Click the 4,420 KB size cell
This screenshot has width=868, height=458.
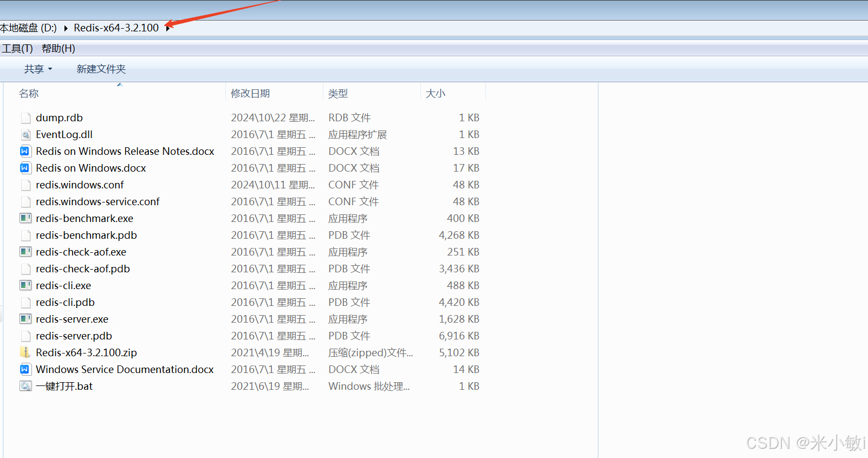click(x=459, y=303)
